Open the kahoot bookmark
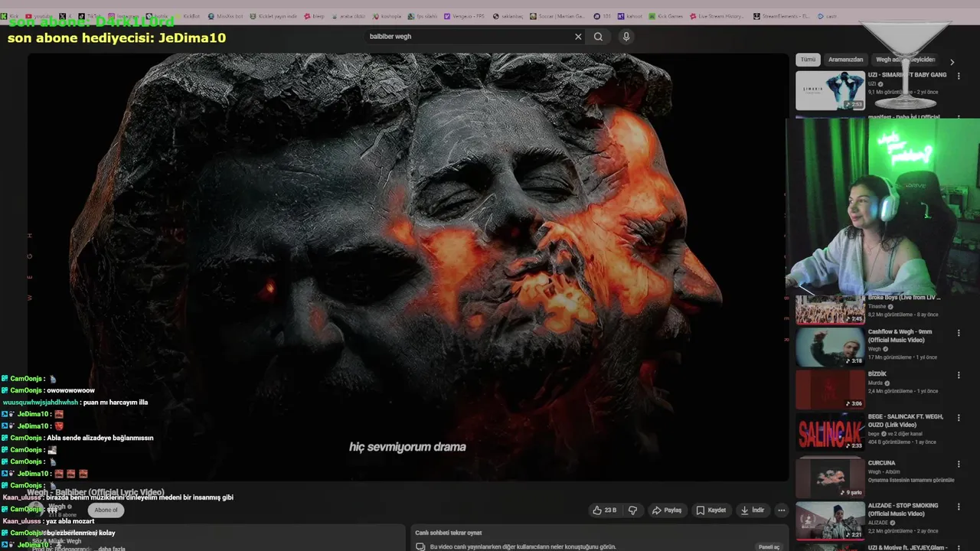Image resolution: width=980 pixels, height=551 pixels. (629, 16)
